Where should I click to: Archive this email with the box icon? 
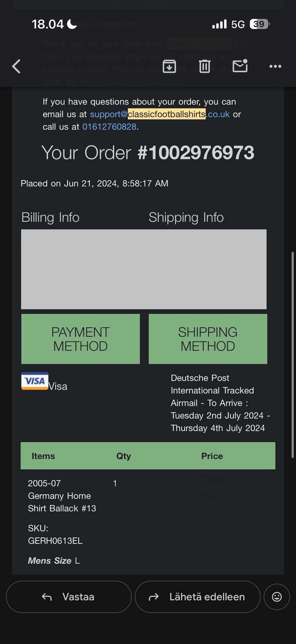[169, 66]
